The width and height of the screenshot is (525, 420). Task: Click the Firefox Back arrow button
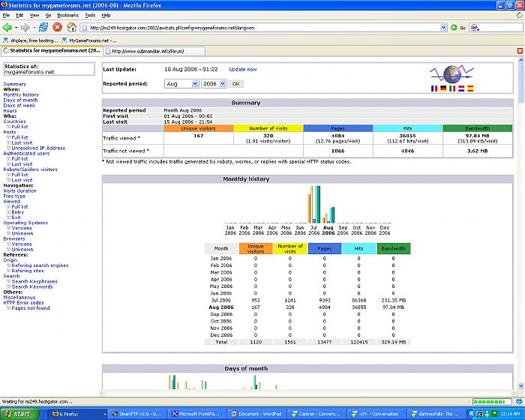[x=8, y=27]
